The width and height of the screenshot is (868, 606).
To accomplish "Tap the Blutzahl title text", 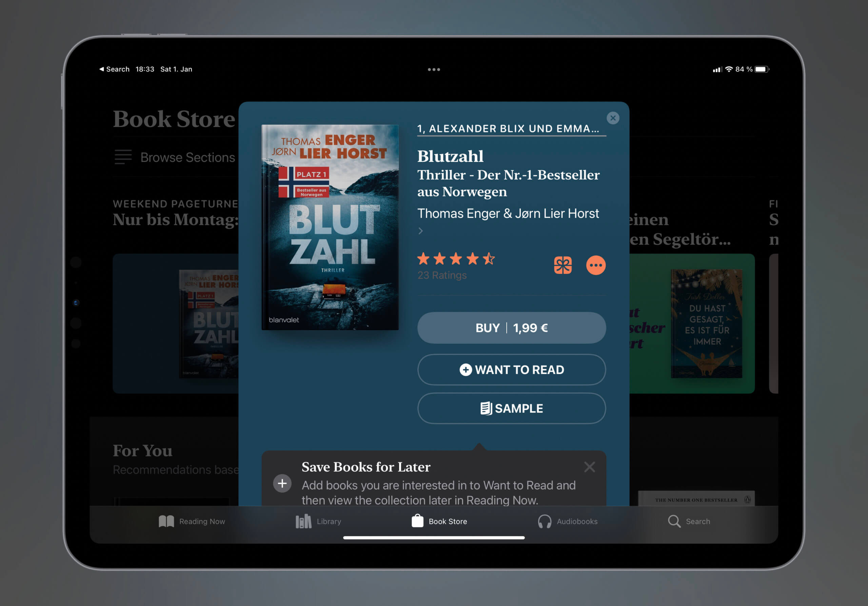I will 450,156.
